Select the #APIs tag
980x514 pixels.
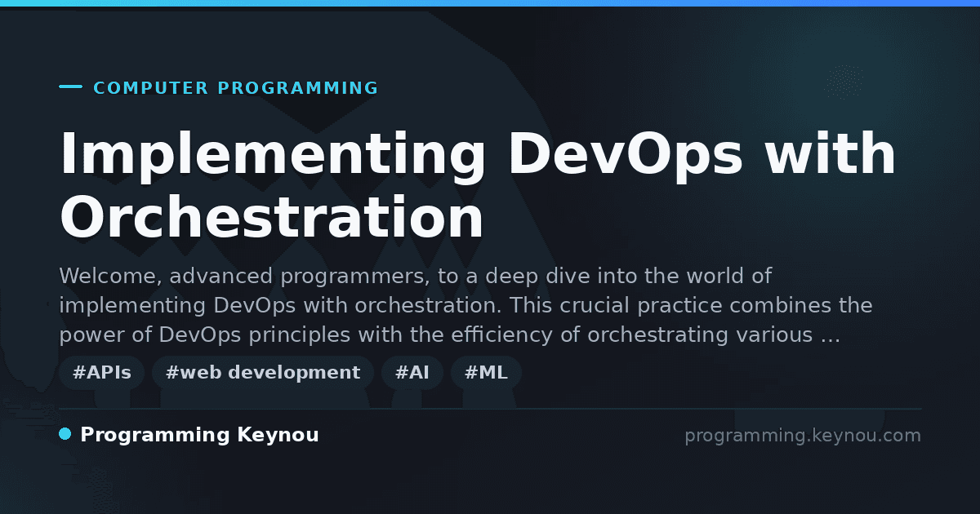102,373
